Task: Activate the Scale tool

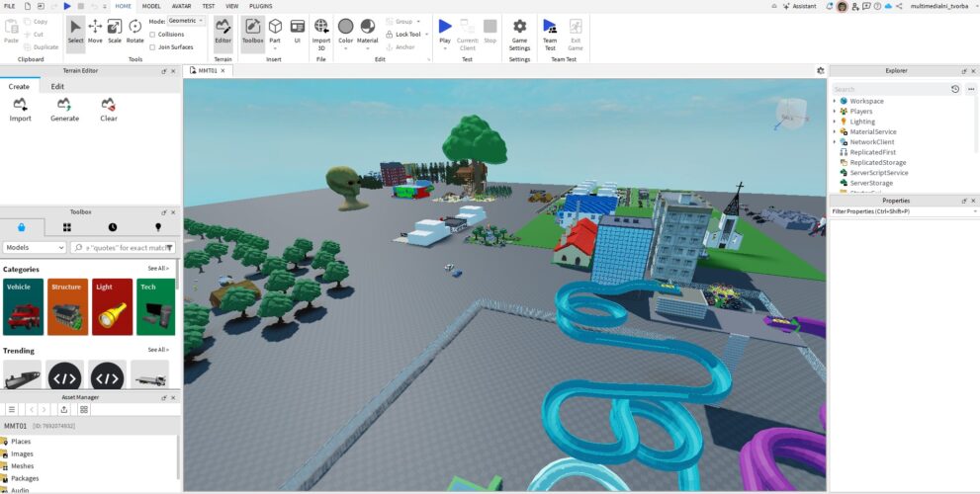Action: click(115, 31)
